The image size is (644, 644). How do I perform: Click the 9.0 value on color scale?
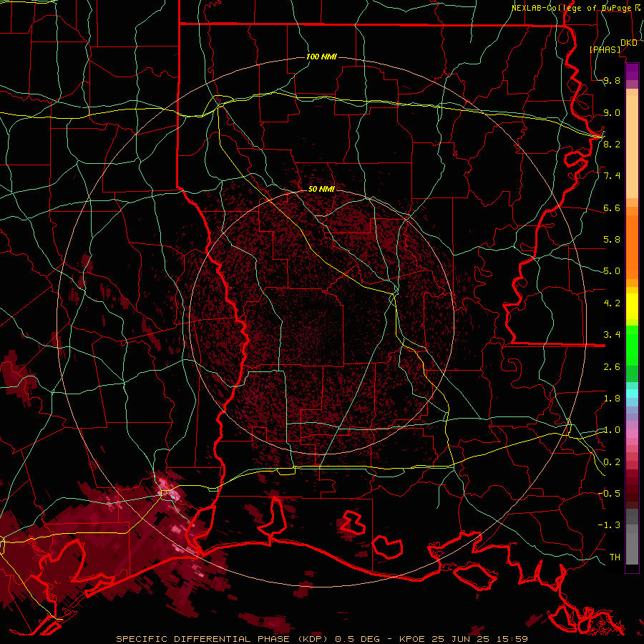(x=612, y=112)
